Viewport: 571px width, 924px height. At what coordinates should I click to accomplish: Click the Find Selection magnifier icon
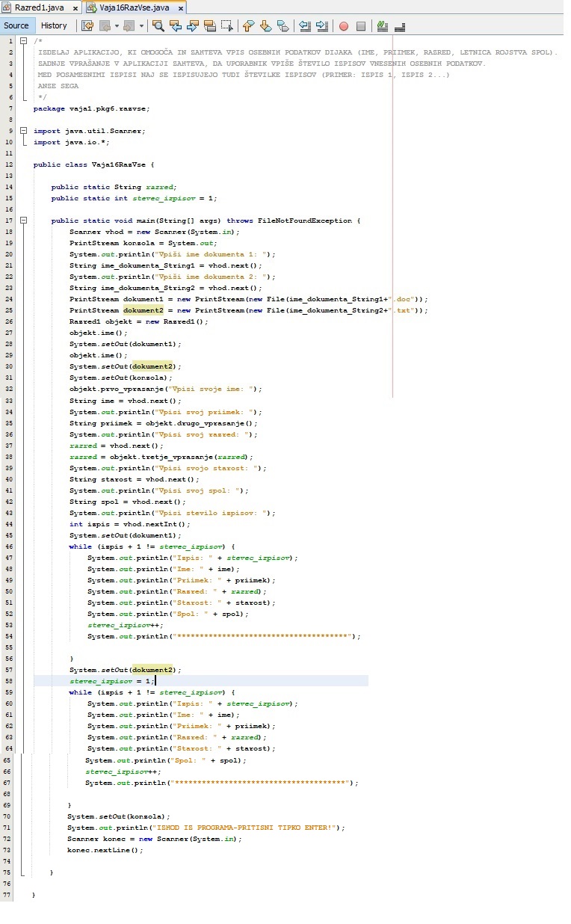[158, 25]
